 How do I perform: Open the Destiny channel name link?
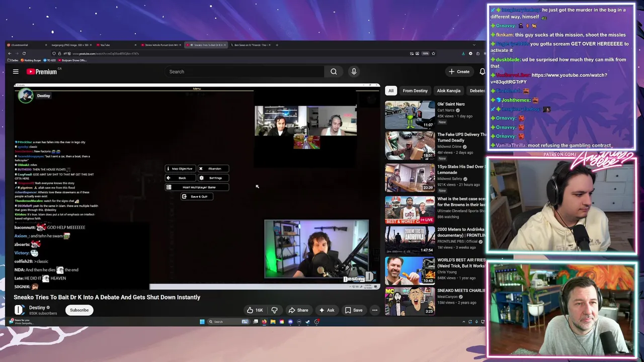pos(37,308)
